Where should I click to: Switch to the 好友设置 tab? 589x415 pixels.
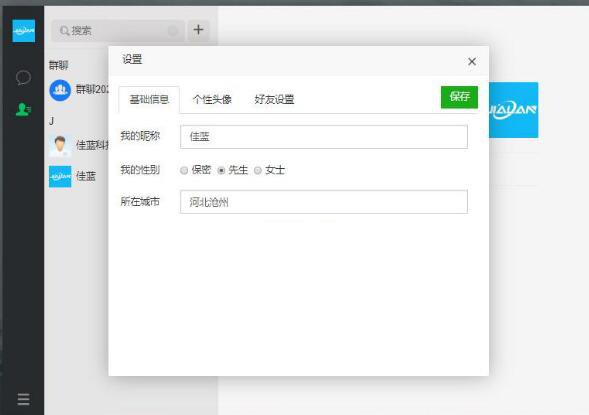tap(274, 100)
